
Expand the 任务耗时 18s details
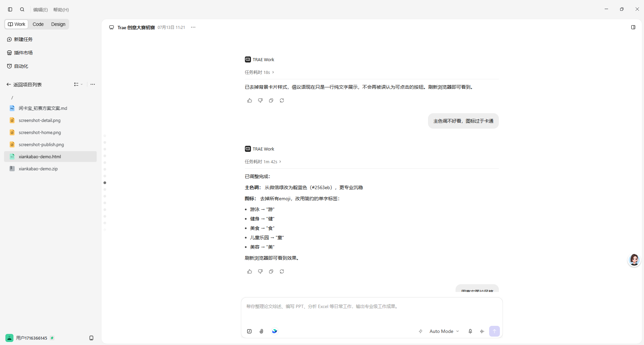point(259,72)
